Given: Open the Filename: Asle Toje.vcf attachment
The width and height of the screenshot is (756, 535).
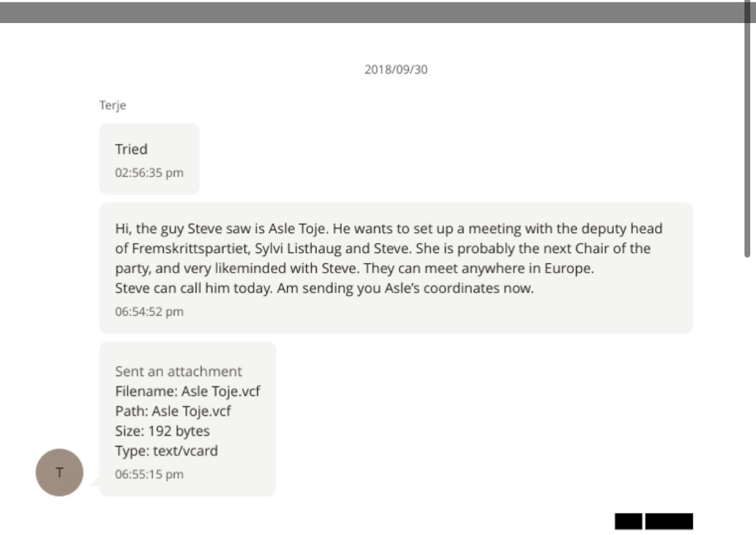Looking at the screenshot, I should [x=187, y=391].
